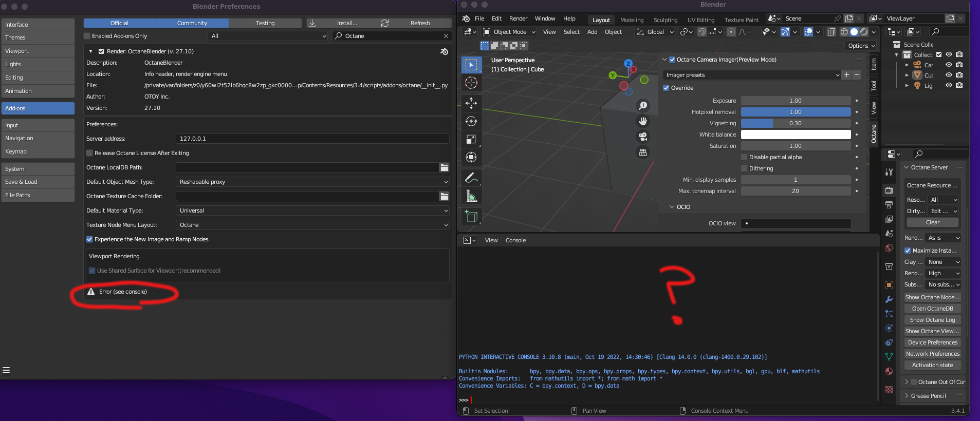
Task: Open the Imager presets dropdown
Action: 752,75
